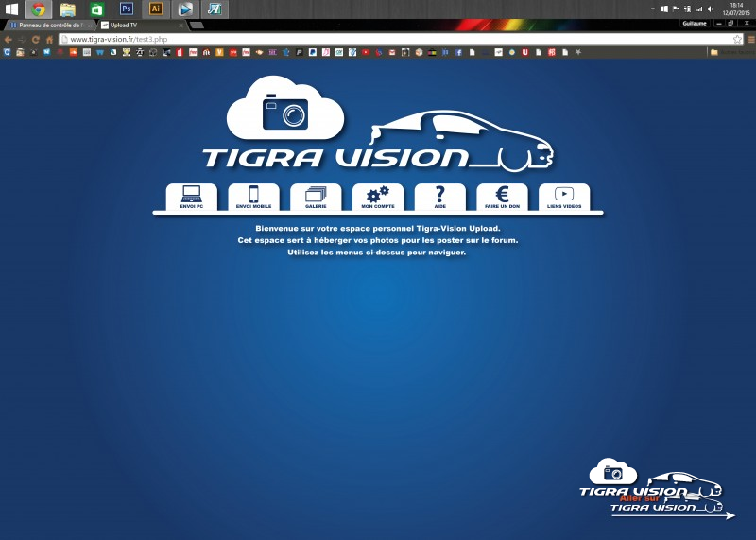The width and height of the screenshot is (756, 540).
Task: Open the Envoi PC upload page
Action: [191, 197]
